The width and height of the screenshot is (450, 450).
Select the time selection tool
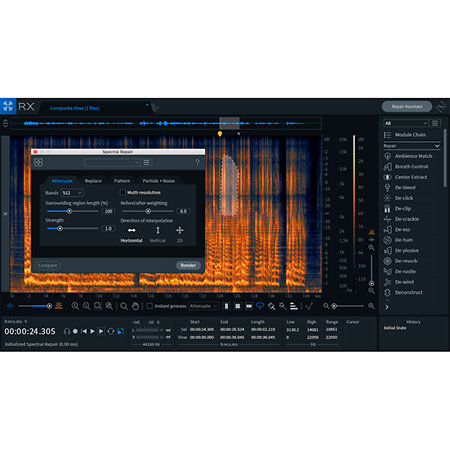226,306
